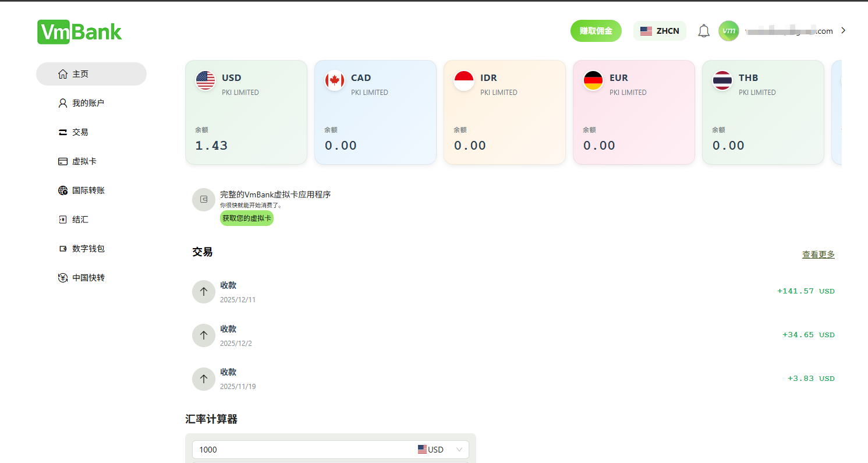Select the EUR balance card

click(x=633, y=112)
